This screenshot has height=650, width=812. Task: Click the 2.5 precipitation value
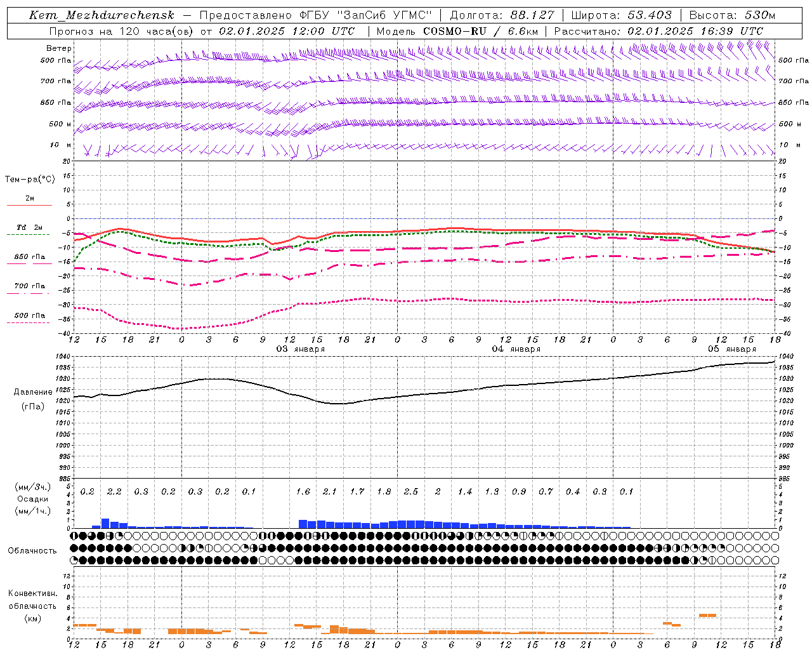[x=410, y=491]
